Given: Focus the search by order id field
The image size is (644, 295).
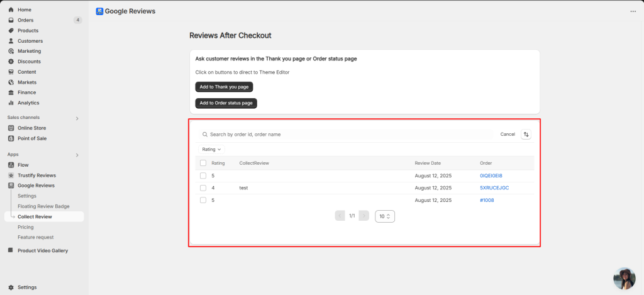Looking at the screenshot, I should (346, 135).
